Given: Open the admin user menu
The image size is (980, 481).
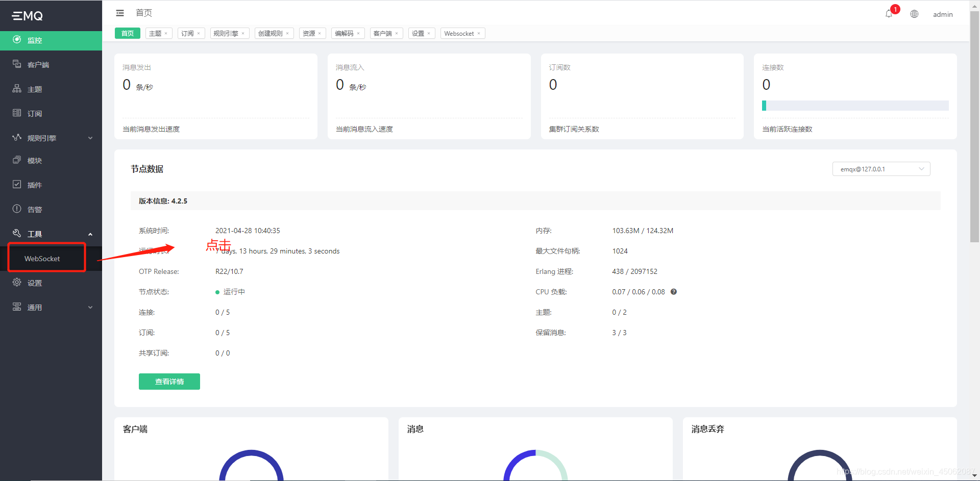Looking at the screenshot, I should coord(943,14).
